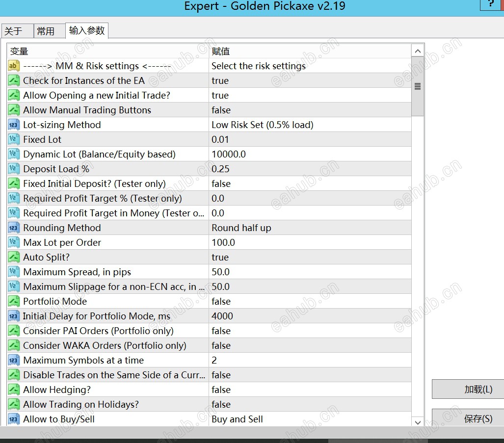The height and width of the screenshot is (443, 504).
Task: Click the icon beside Fixed Initial Deposit? (Tester only)
Action: tap(14, 183)
